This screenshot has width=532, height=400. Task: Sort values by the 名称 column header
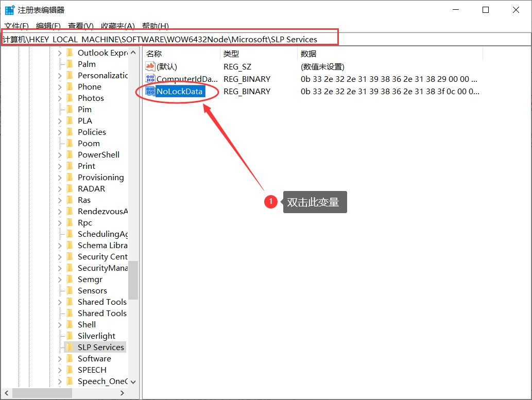click(182, 54)
